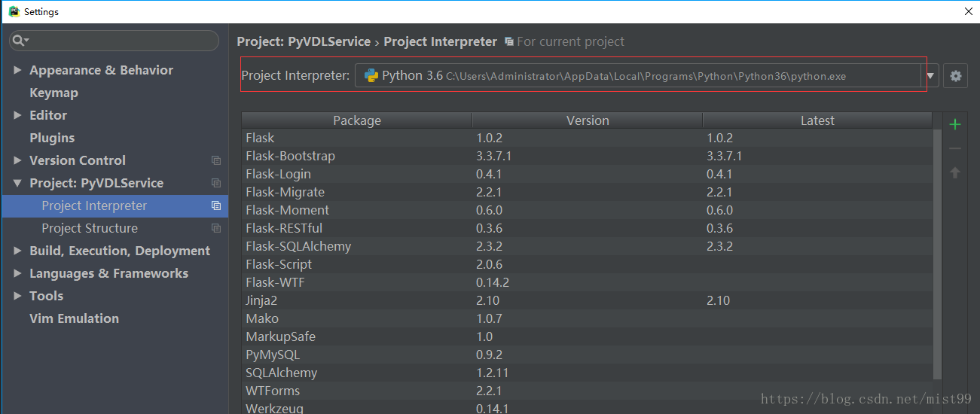Click version 1.2.11 of SQLAlchemy
The height and width of the screenshot is (414, 980).
click(x=493, y=373)
